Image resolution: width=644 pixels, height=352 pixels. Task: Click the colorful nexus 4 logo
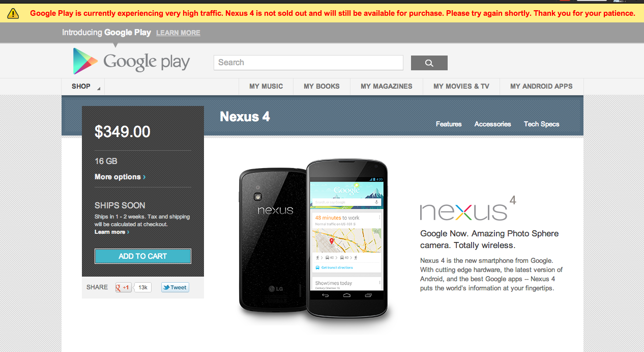(x=468, y=208)
